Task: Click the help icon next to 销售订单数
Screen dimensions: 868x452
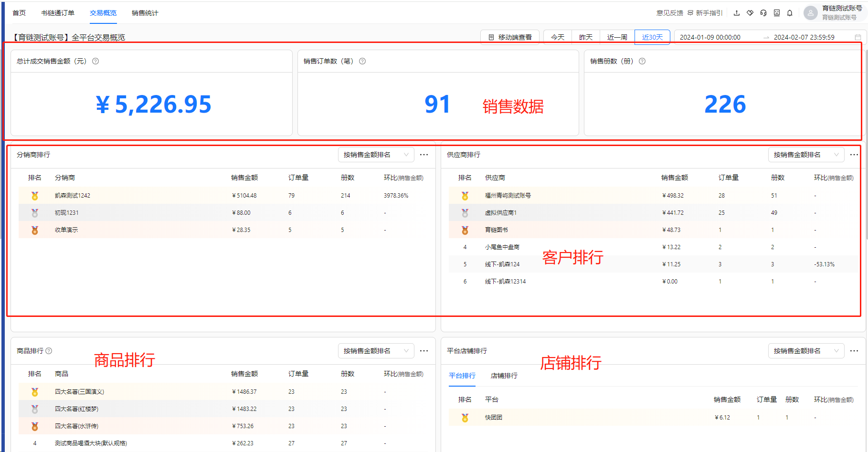Action: pos(362,61)
